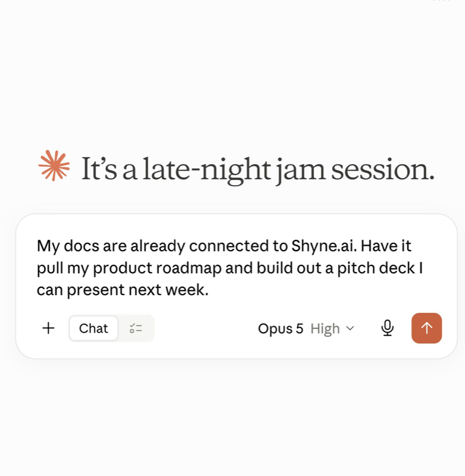Place cursor before "My docs"
Image resolution: width=465 pixels, height=476 pixels.
pos(37,246)
